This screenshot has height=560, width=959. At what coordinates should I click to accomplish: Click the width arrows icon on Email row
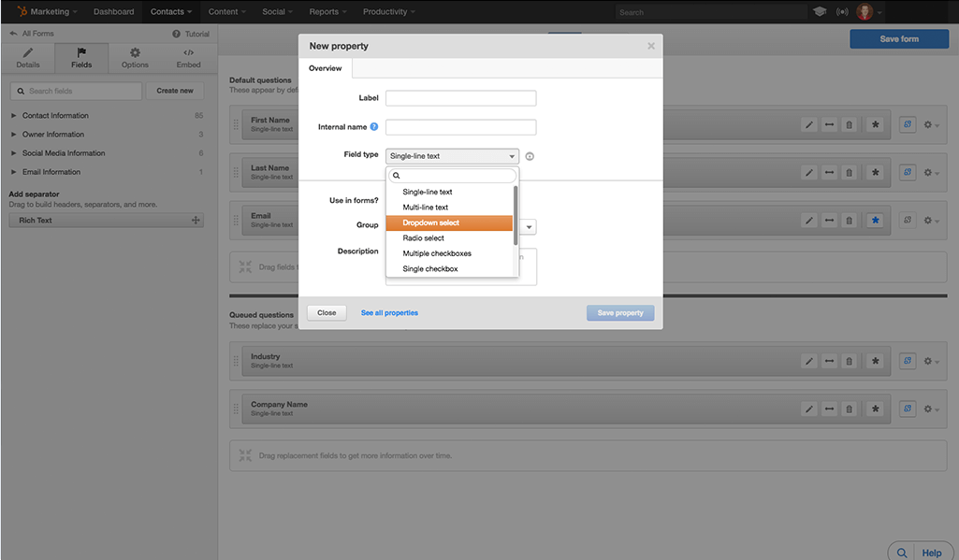point(829,221)
